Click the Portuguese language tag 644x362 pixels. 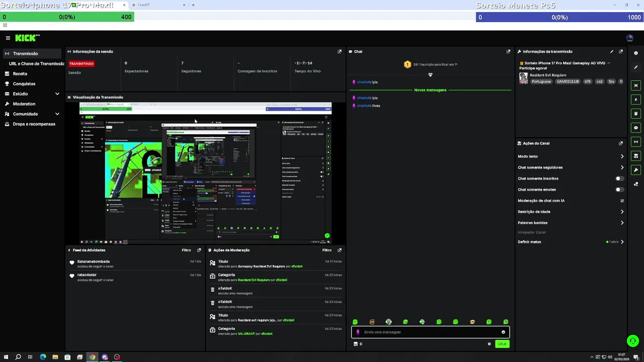541,81
